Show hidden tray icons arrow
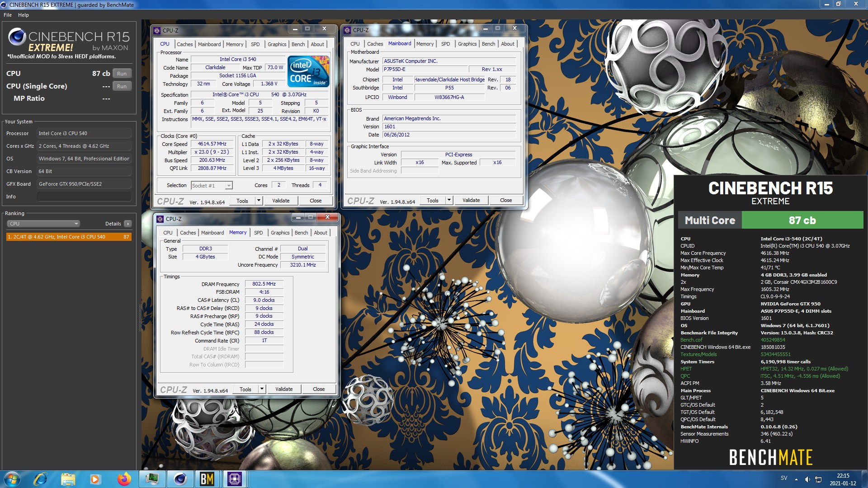Screen dimensions: 868x488 (x=797, y=479)
